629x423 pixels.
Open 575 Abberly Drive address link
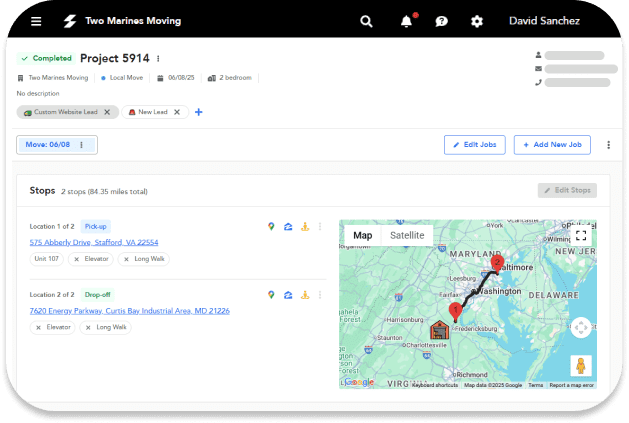tap(94, 242)
